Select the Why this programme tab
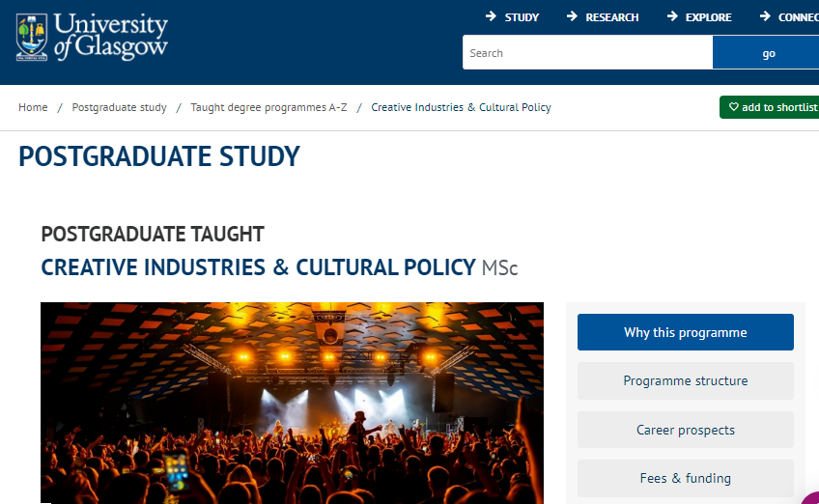Screen dimensions: 819x504 point(685,332)
